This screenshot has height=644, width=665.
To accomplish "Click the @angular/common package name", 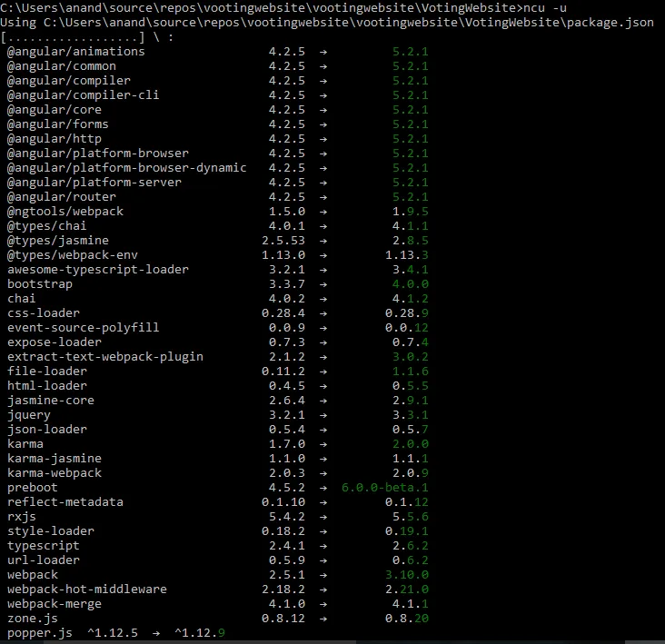I will pyautogui.click(x=62, y=66).
